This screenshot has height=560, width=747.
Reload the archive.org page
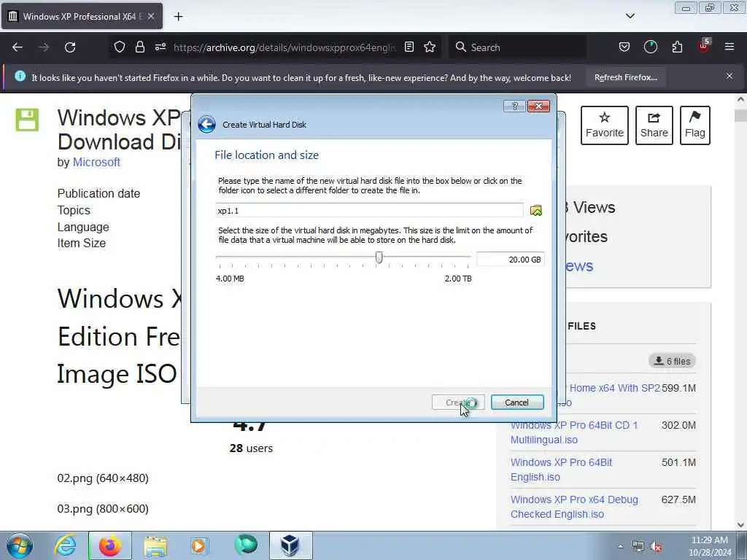[x=70, y=47]
